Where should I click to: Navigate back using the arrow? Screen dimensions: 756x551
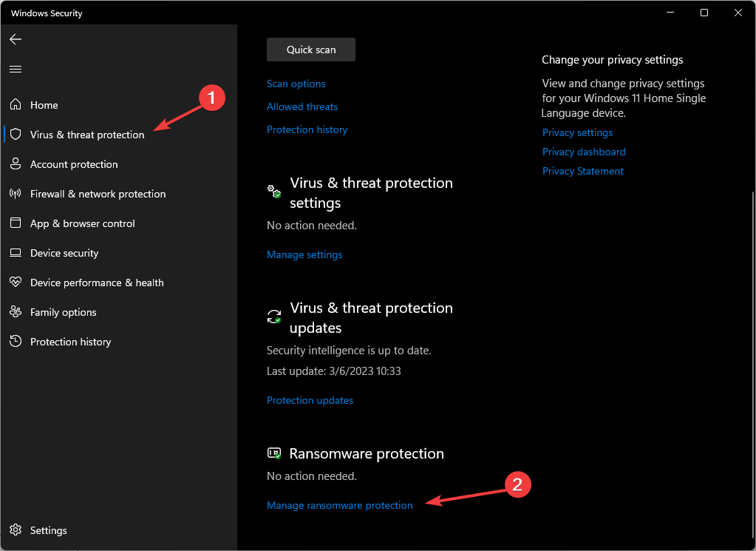pos(15,39)
